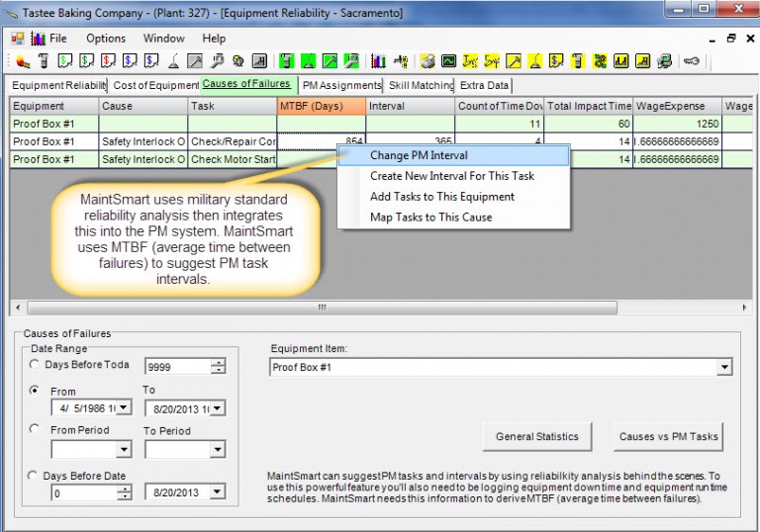Open the Equipment Item dropdown list
Screen dimensions: 760x532
click(x=724, y=367)
